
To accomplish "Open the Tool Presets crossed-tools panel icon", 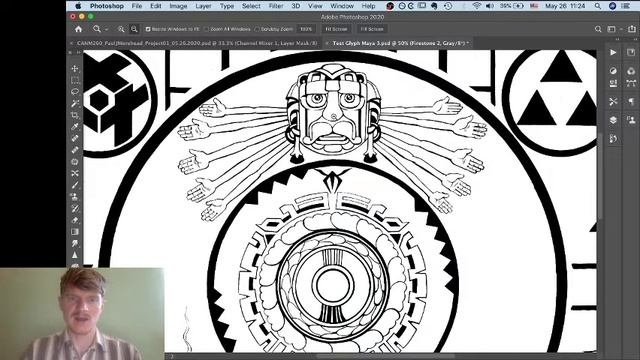I will (x=613, y=101).
